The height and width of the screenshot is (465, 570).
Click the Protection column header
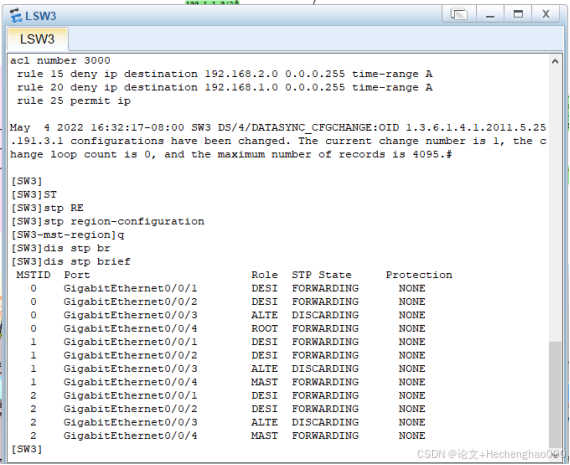419,275
